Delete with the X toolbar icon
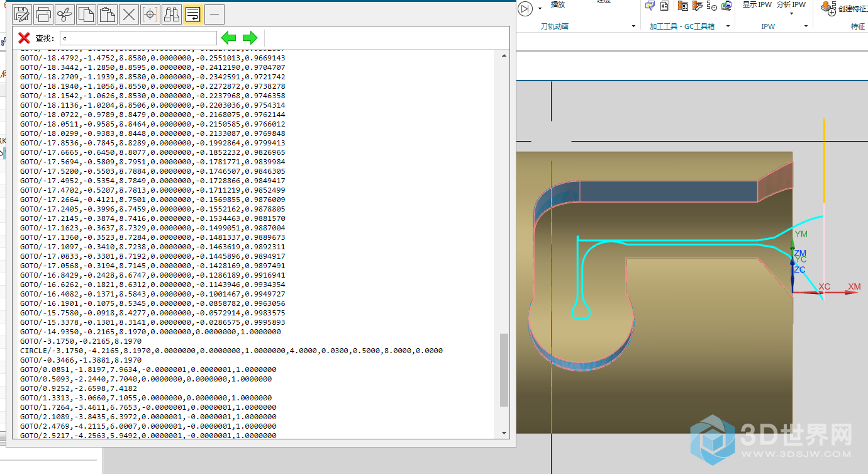 click(129, 14)
